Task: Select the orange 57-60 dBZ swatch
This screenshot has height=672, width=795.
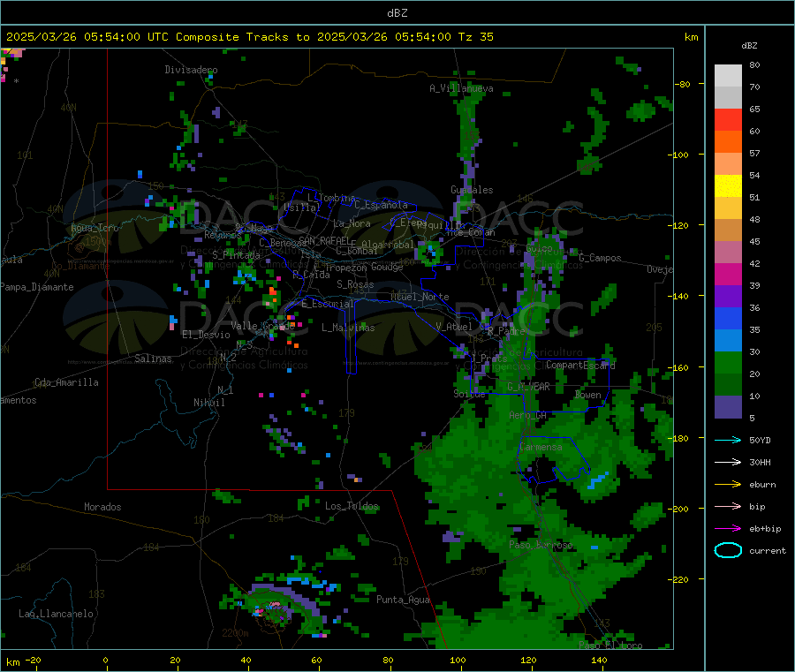Action: pos(728,142)
